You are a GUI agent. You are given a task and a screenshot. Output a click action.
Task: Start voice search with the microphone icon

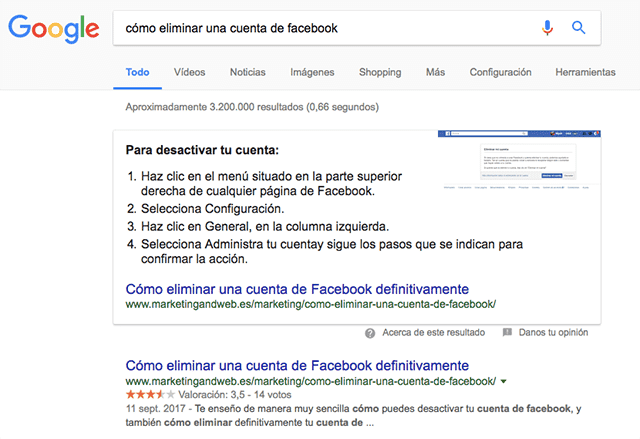(547, 28)
